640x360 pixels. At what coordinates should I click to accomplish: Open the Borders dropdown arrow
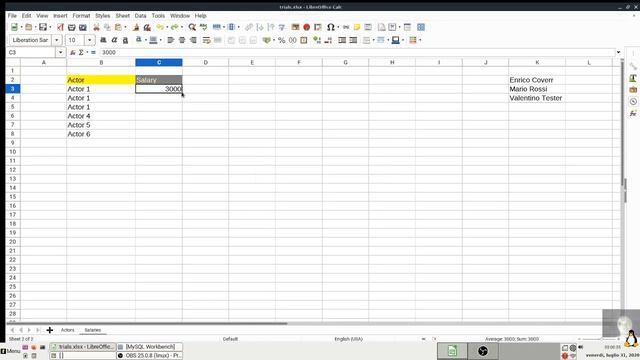[373, 40]
